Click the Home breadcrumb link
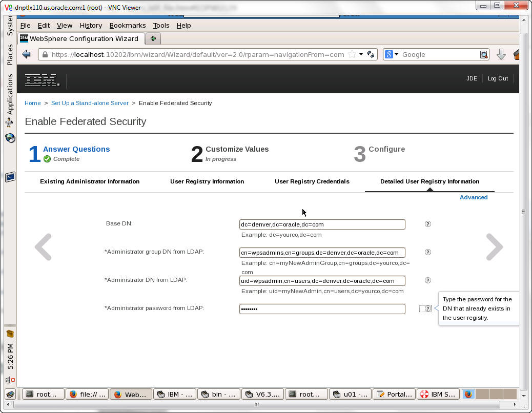 [33, 103]
